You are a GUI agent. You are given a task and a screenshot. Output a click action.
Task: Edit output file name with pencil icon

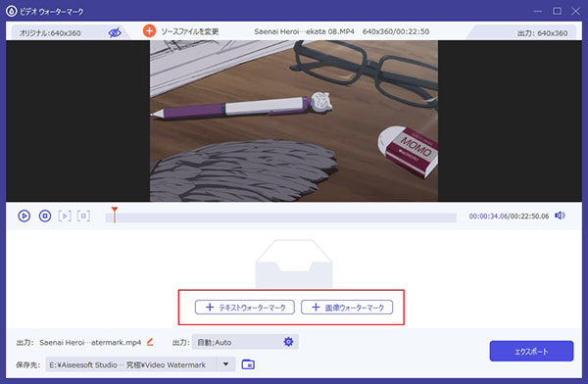[150, 342]
